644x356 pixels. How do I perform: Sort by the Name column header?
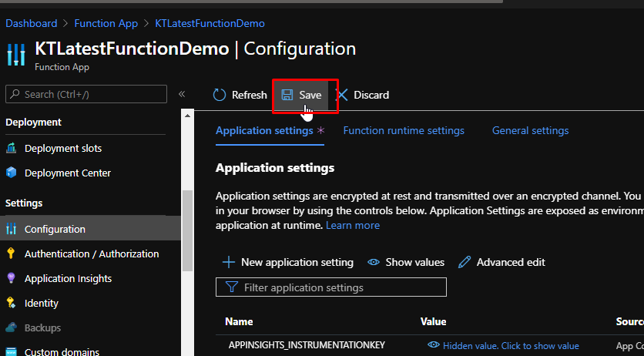coord(239,321)
